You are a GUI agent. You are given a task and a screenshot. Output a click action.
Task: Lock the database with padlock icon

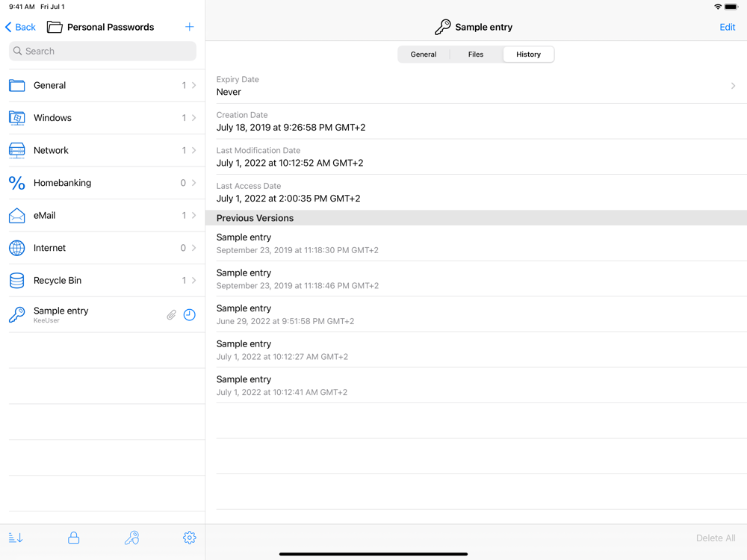pyautogui.click(x=73, y=538)
